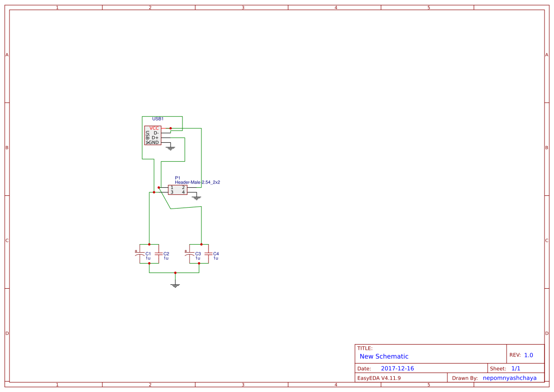Select the USB-A connector symbol body
The height and width of the screenshot is (392, 554).
point(153,136)
